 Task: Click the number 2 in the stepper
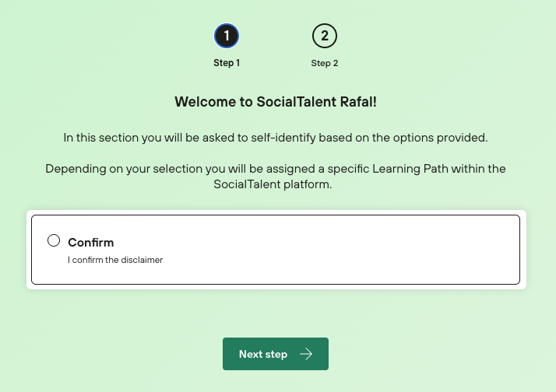(325, 36)
